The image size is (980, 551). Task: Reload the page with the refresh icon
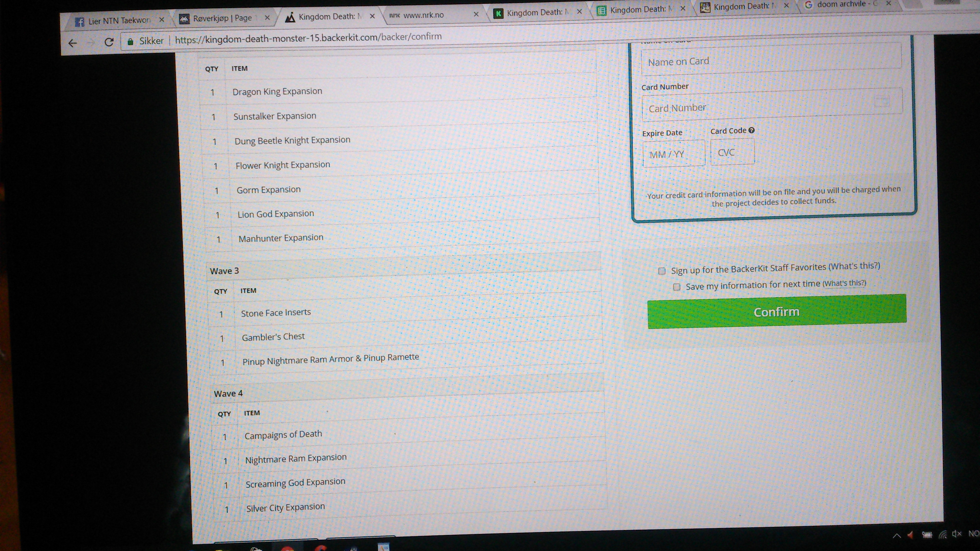[109, 42]
